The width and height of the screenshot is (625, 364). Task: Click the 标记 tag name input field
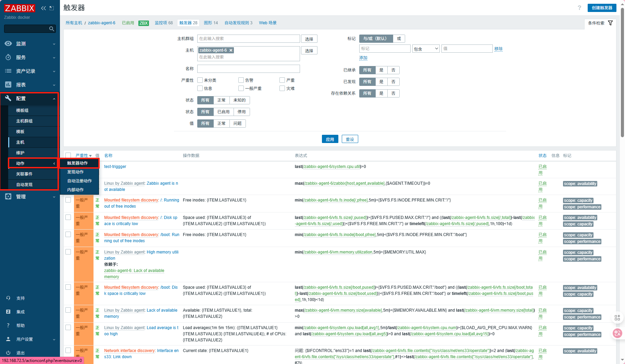coord(385,49)
